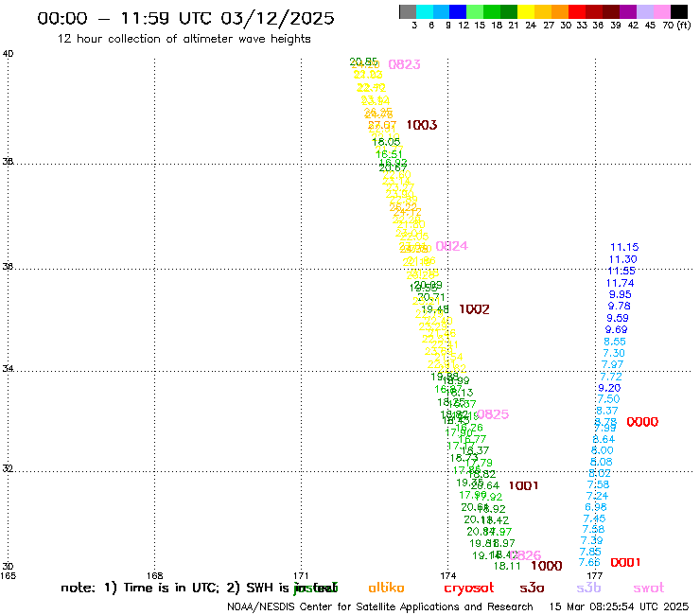Viewport: 700px width, 615px height.
Task: Click the latitude axis label 34
Action: (x=8, y=369)
